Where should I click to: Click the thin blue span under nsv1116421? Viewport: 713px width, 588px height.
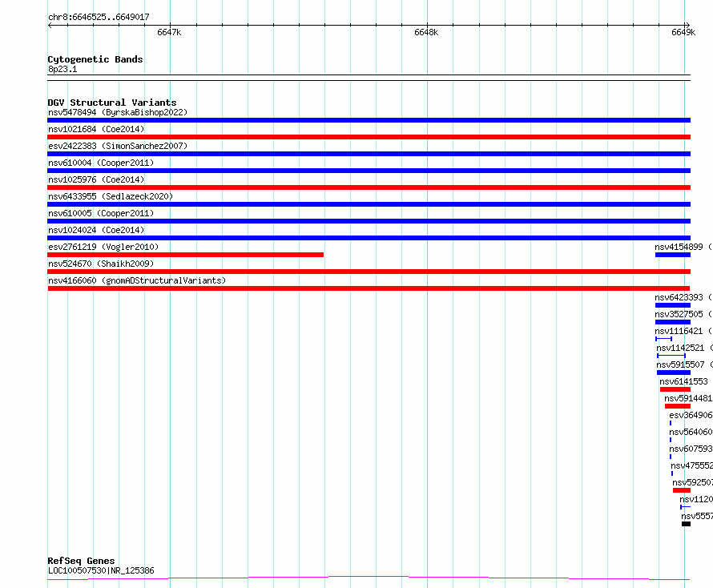pyautogui.click(x=663, y=339)
